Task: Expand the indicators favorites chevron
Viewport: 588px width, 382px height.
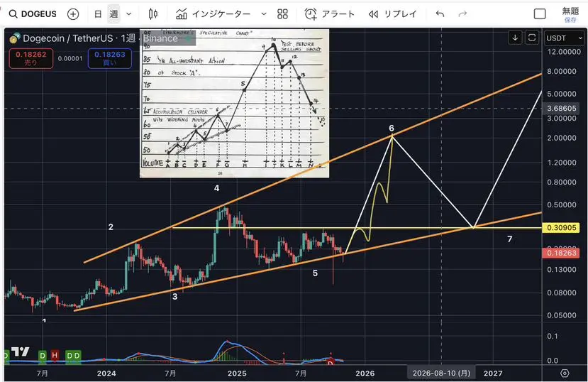Action: click(264, 14)
